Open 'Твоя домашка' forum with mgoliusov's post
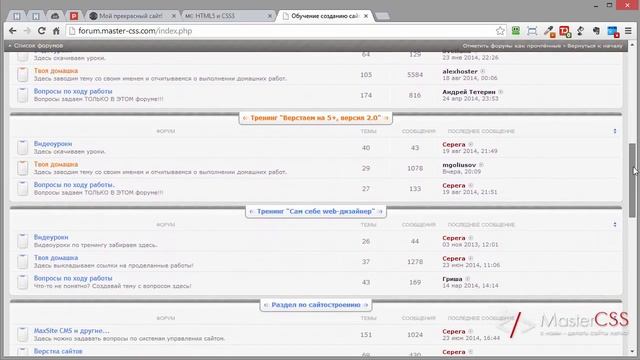640x360 pixels. tap(56, 164)
